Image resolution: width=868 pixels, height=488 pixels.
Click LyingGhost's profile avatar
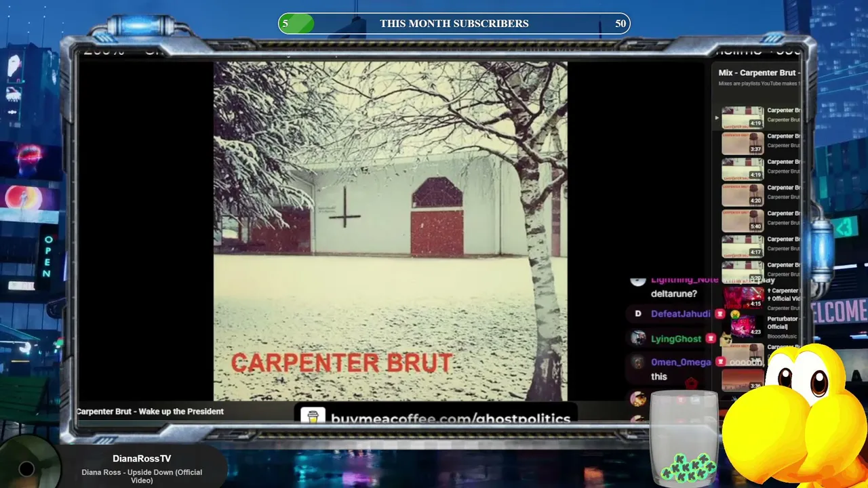pyautogui.click(x=637, y=338)
